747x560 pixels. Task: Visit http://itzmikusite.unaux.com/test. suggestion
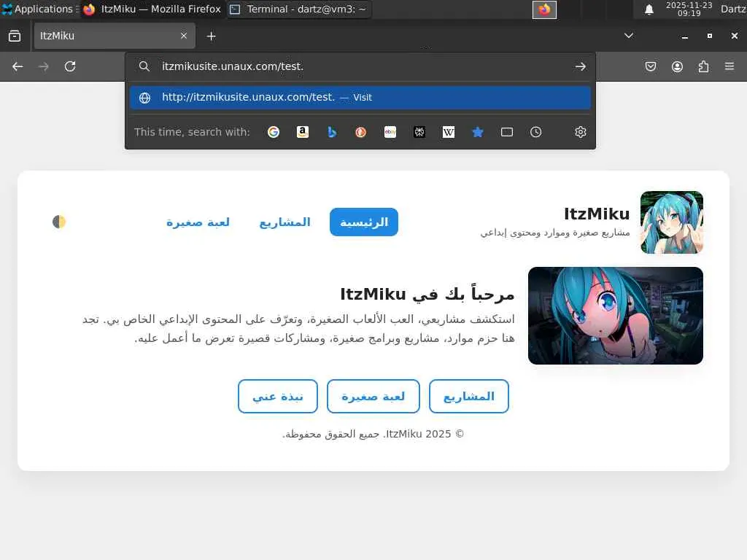point(360,97)
